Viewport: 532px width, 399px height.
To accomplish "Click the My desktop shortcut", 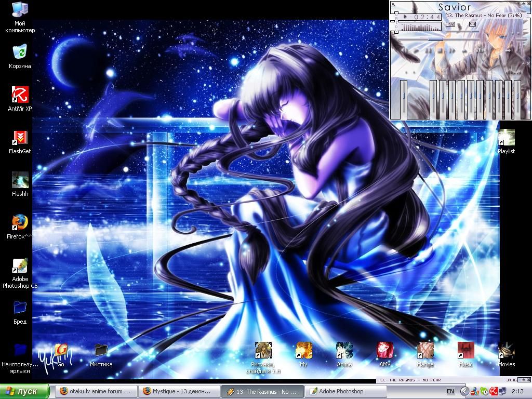I will (x=303, y=355).
